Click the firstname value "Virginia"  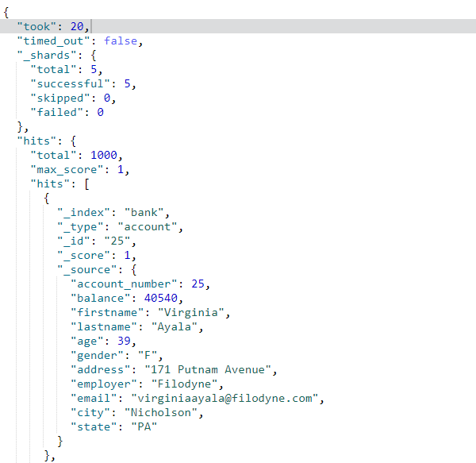coord(191,312)
